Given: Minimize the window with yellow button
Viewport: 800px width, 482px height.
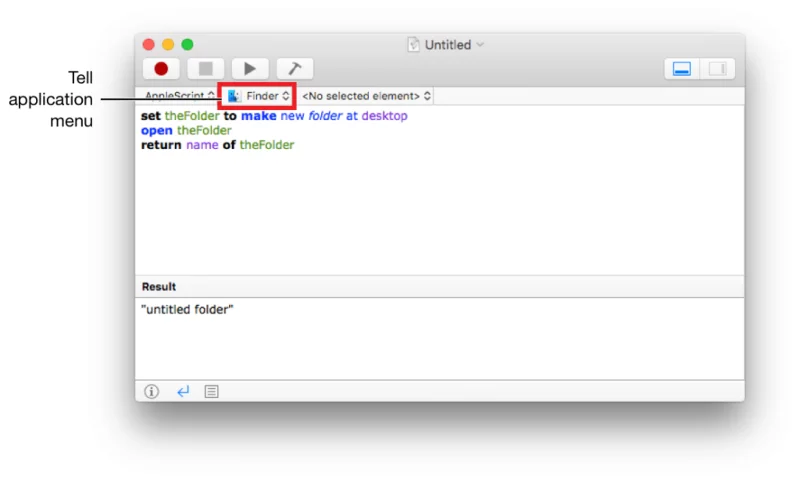Looking at the screenshot, I should [x=168, y=44].
